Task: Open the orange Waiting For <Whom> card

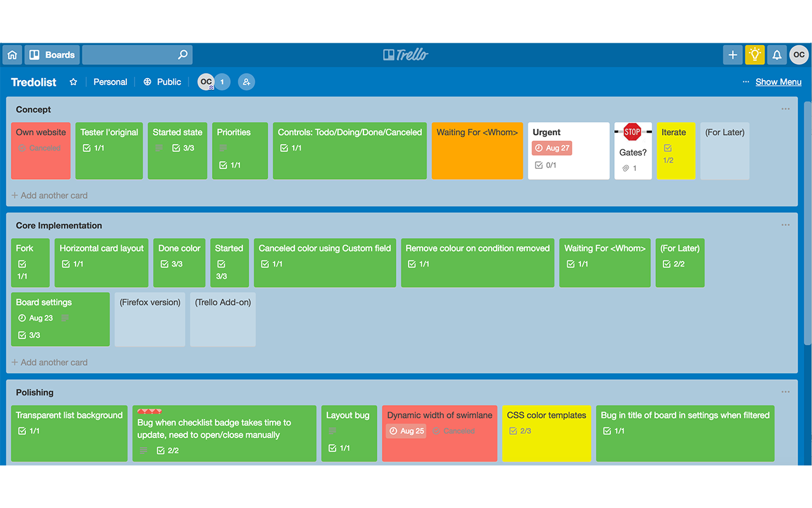Action: 477,150
